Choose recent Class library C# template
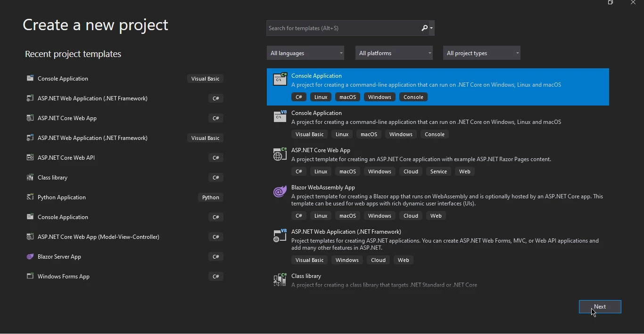644x334 pixels. pos(53,178)
